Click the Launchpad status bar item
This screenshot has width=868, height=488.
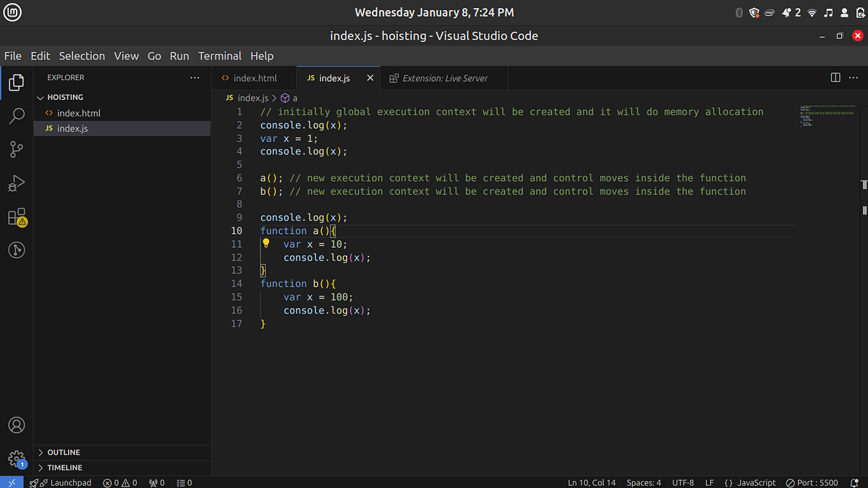(x=61, y=482)
